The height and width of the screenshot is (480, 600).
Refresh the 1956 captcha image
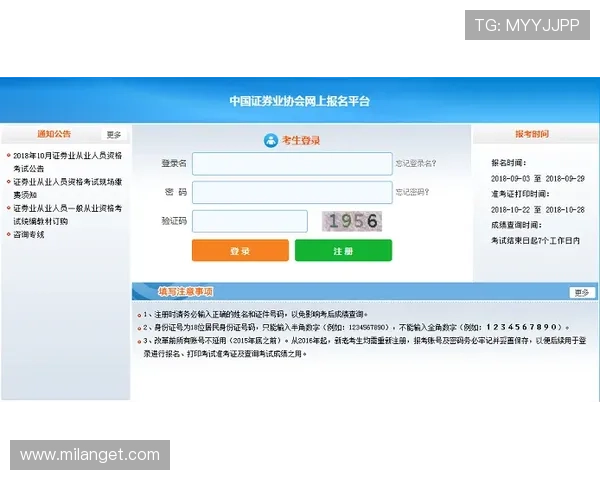click(352, 221)
